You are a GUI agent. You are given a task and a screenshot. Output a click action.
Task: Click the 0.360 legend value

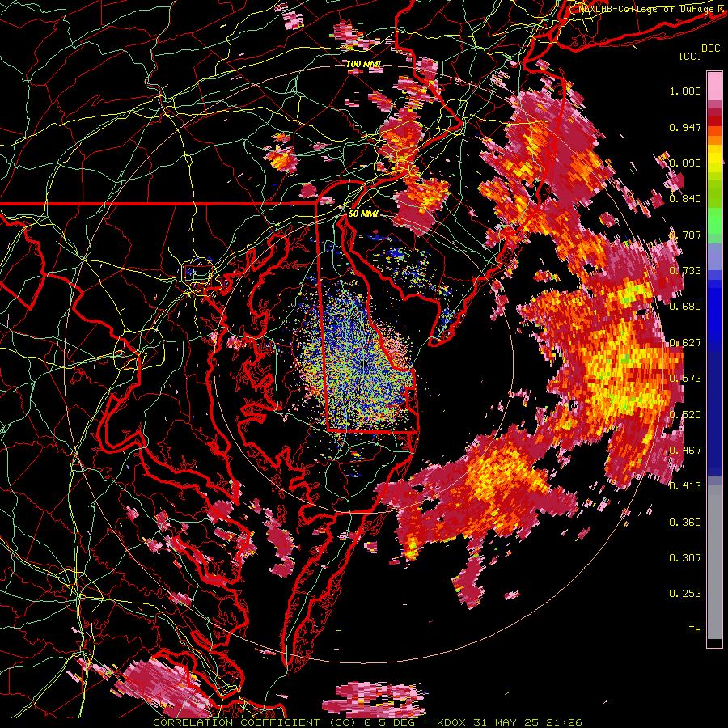coord(685,523)
